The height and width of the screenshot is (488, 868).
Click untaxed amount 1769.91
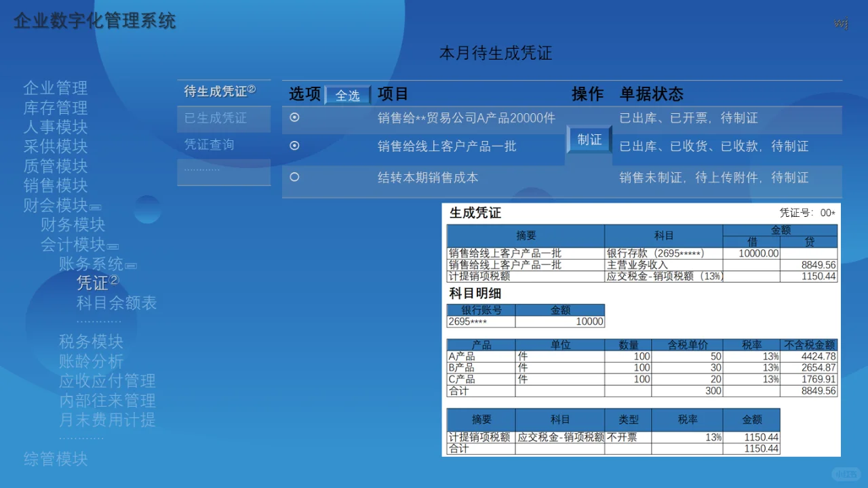pos(809,380)
